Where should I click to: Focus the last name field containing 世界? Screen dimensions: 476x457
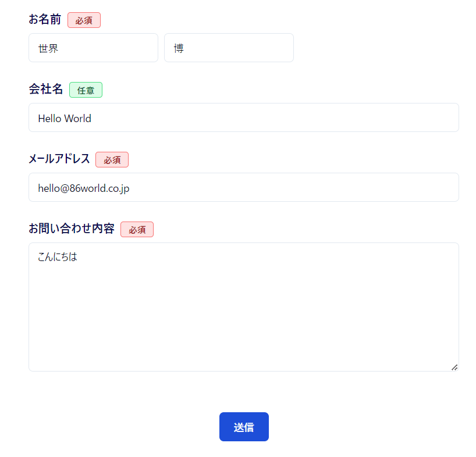[93, 48]
